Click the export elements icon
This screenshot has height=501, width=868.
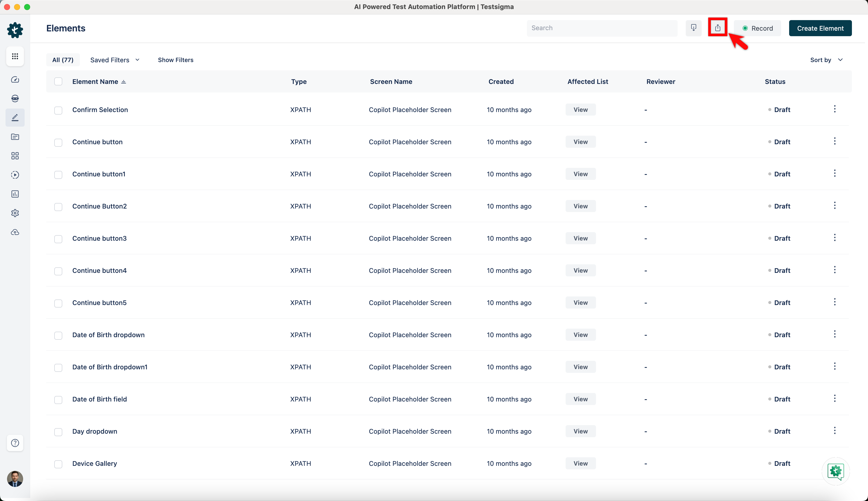pyautogui.click(x=717, y=28)
